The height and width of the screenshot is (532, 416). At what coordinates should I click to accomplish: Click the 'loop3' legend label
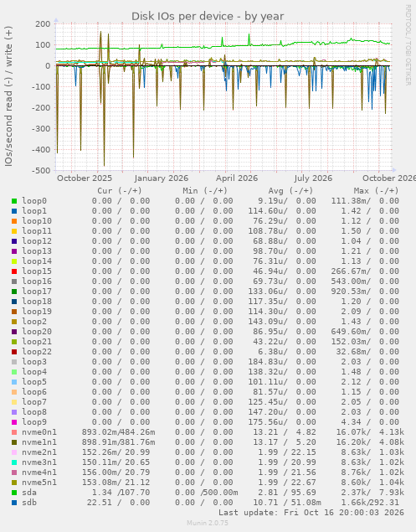34,362
